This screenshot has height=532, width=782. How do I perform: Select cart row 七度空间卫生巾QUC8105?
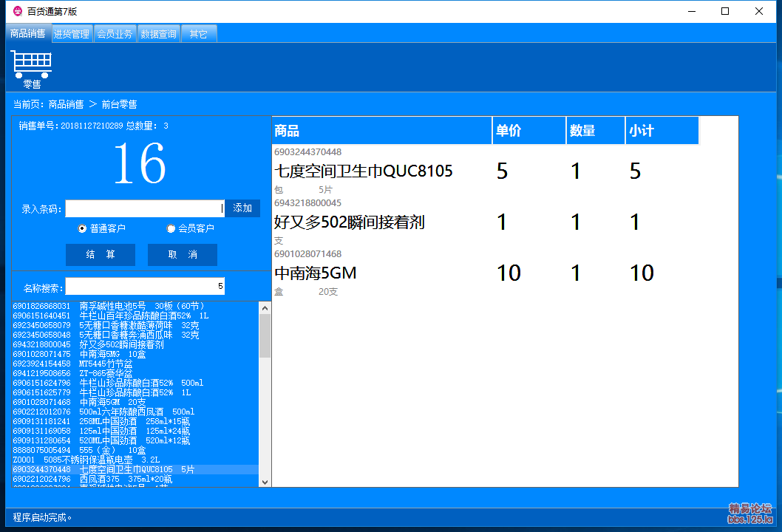[486, 171]
